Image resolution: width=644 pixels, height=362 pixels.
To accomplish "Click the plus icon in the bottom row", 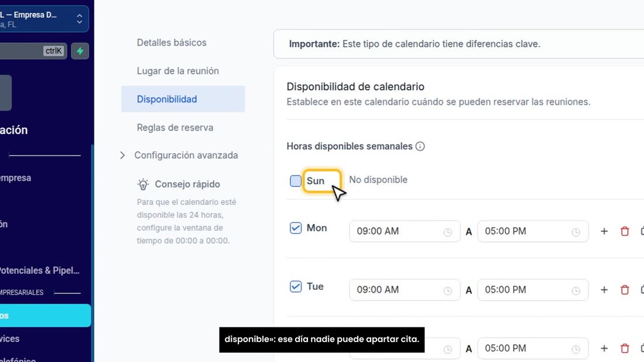I will tap(604, 349).
